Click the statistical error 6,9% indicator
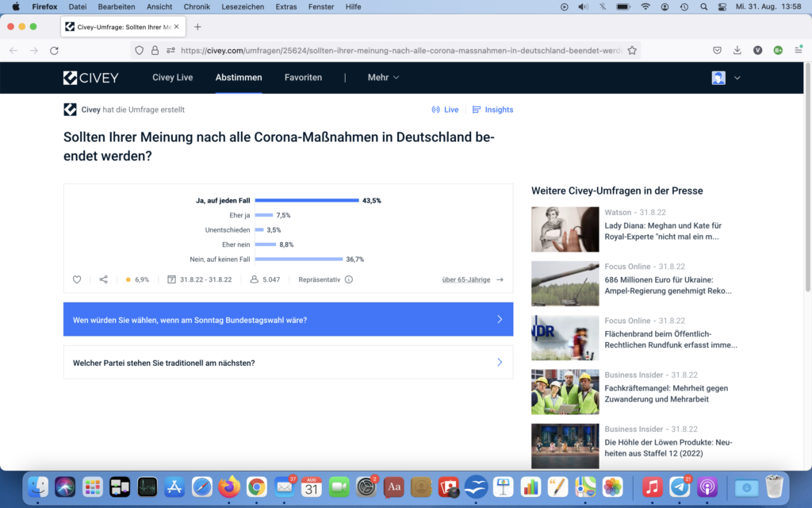The image size is (812, 508). point(137,279)
